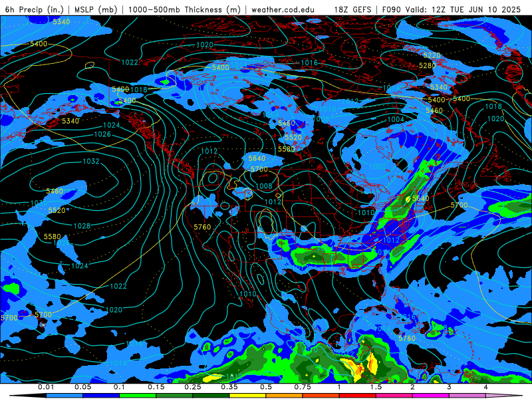Click the medium green 0.15–0.25 legend swatch

(x=174, y=396)
